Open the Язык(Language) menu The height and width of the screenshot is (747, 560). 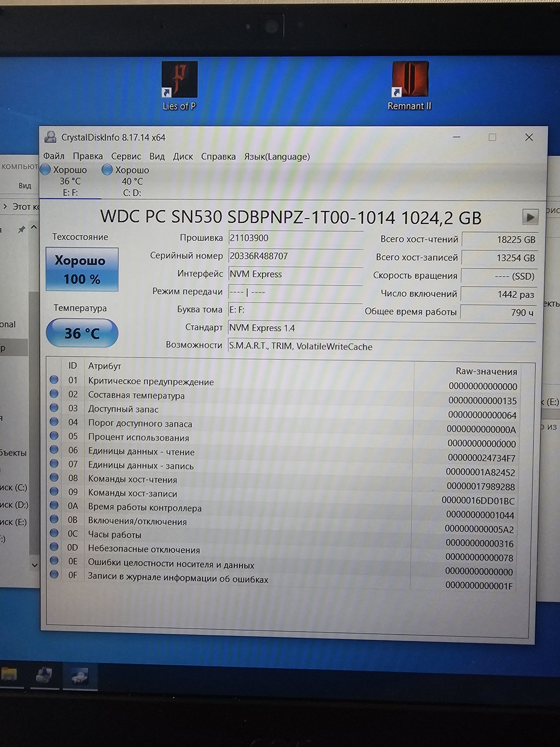pos(277,156)
